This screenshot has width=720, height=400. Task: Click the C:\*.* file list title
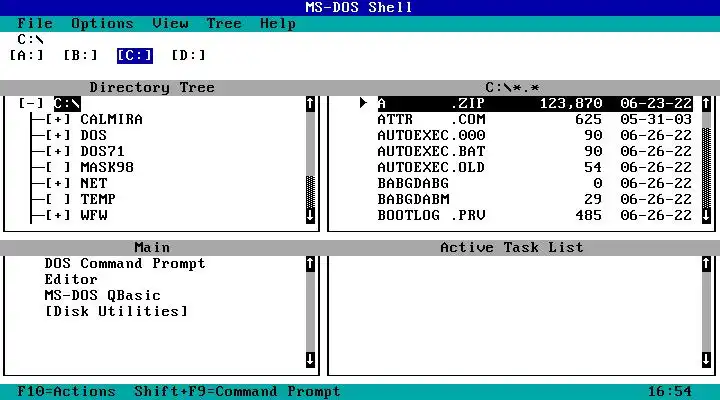[512, 87]
